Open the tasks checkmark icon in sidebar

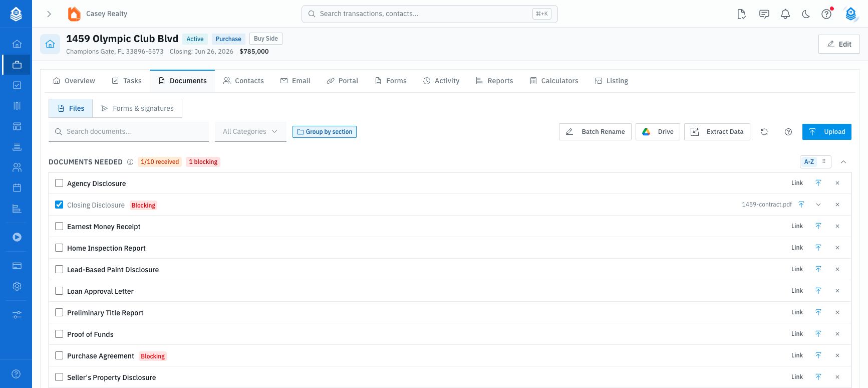(17, 85)
